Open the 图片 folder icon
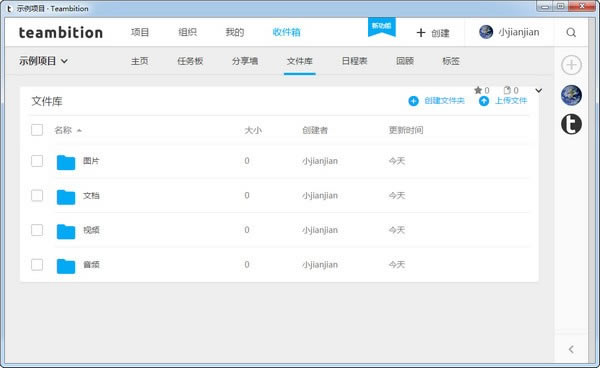600x368 pixels. point(66,162)
